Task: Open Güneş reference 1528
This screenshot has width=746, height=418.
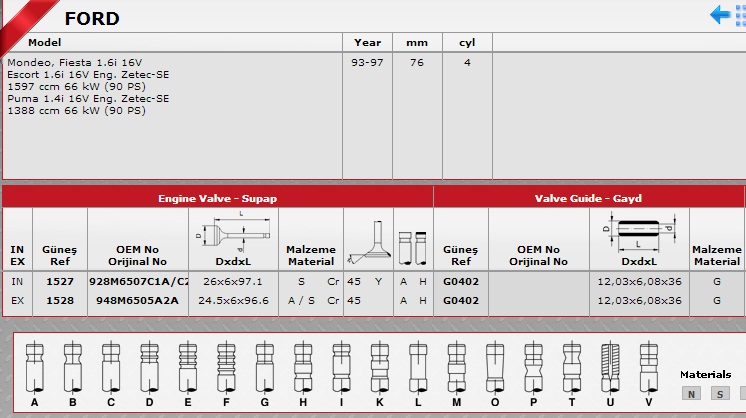Action: tap(60, 299)
